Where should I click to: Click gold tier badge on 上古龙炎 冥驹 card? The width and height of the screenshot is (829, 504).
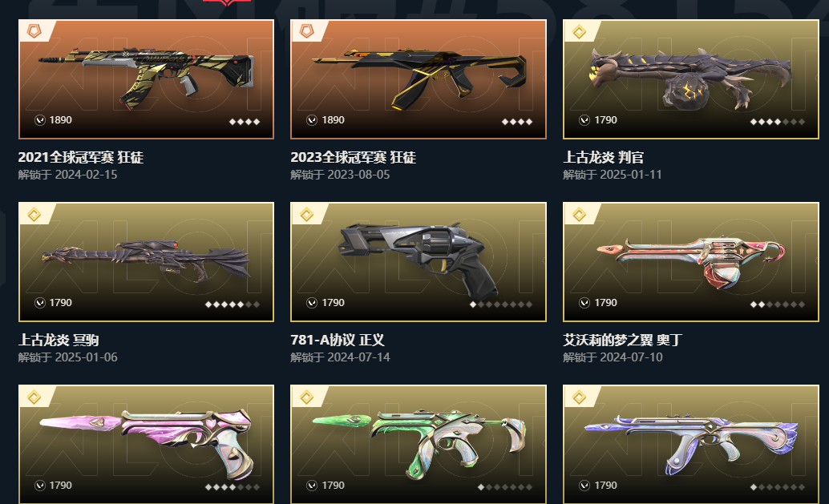34,214
